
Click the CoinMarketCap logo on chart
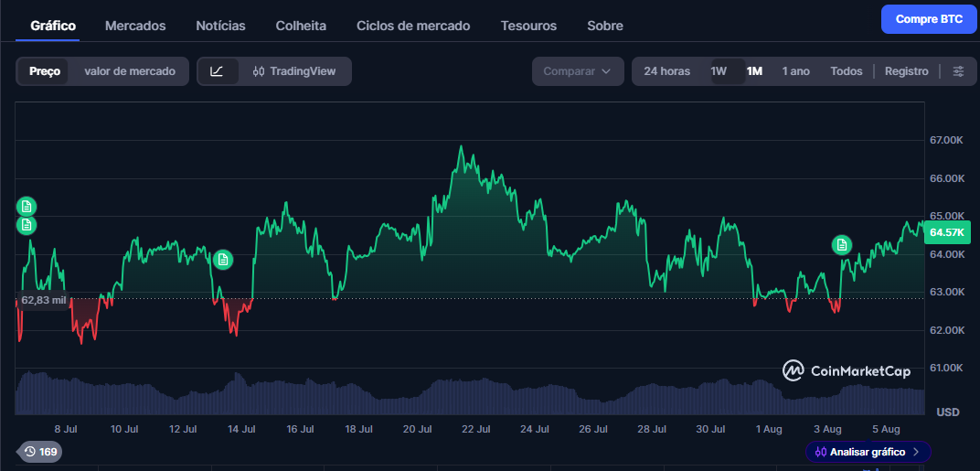(x=847, y=371)
